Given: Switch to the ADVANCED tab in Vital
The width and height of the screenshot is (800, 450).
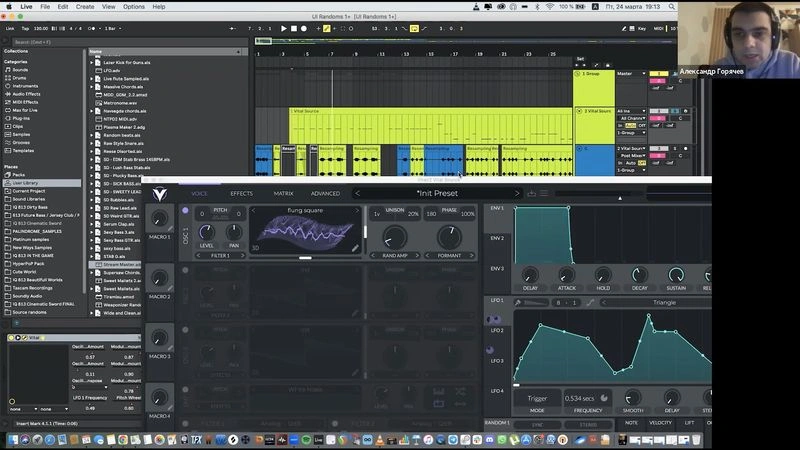Looking at the screenshot, I should pyautogui.click(x=326, y=194).
